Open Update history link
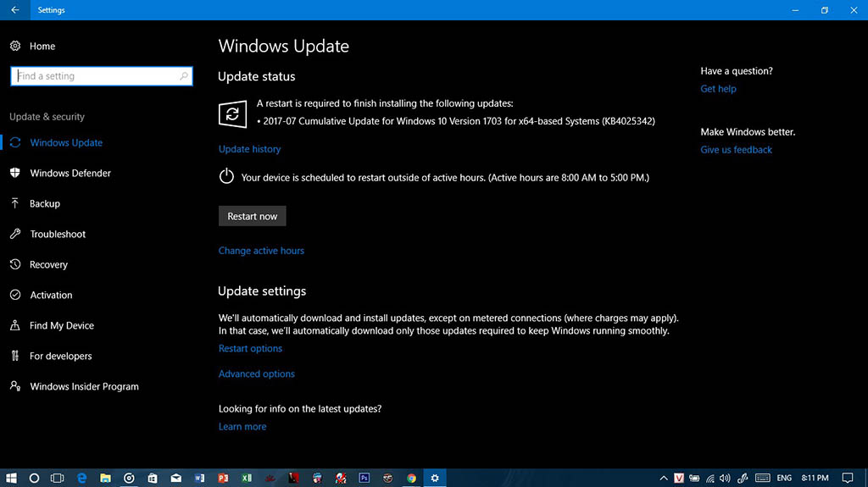 (249, 149)
